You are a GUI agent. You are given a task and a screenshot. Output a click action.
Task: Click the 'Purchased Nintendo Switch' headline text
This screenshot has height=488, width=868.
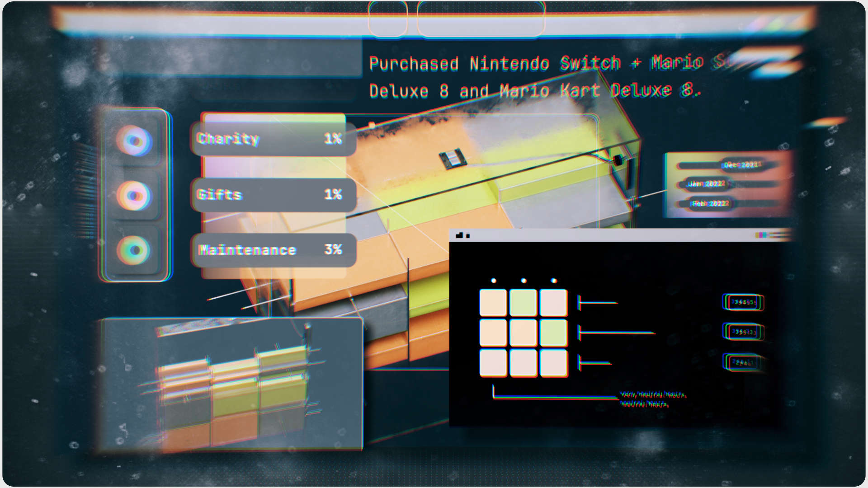click(495, 64)
